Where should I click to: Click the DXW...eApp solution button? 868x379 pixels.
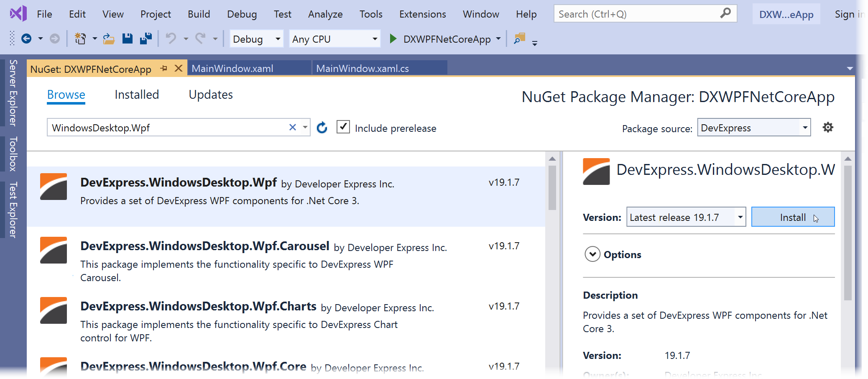[786, 14]
